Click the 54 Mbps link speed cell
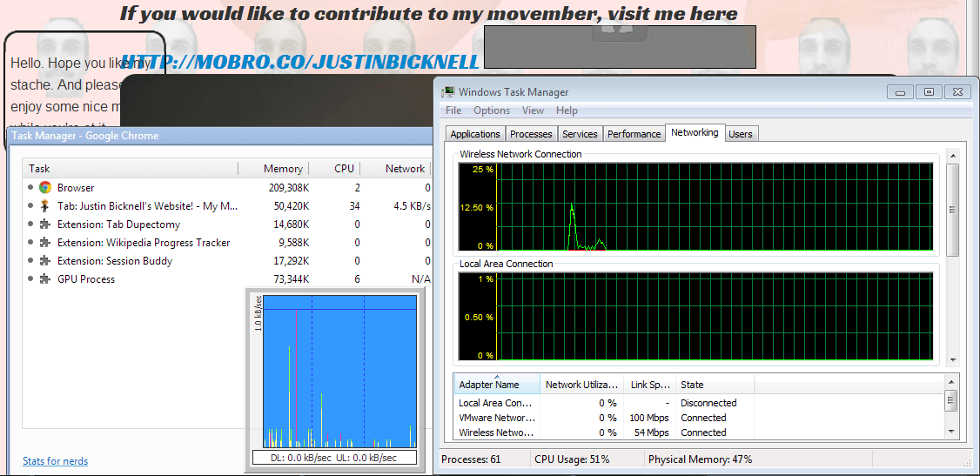This screenshot has height=476, width=980. [653, 432]
